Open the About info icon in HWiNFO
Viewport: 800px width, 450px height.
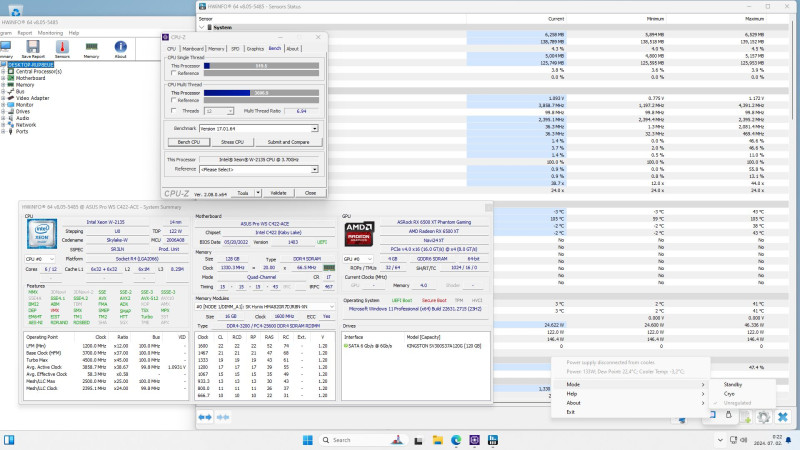[x=120, y=49]
